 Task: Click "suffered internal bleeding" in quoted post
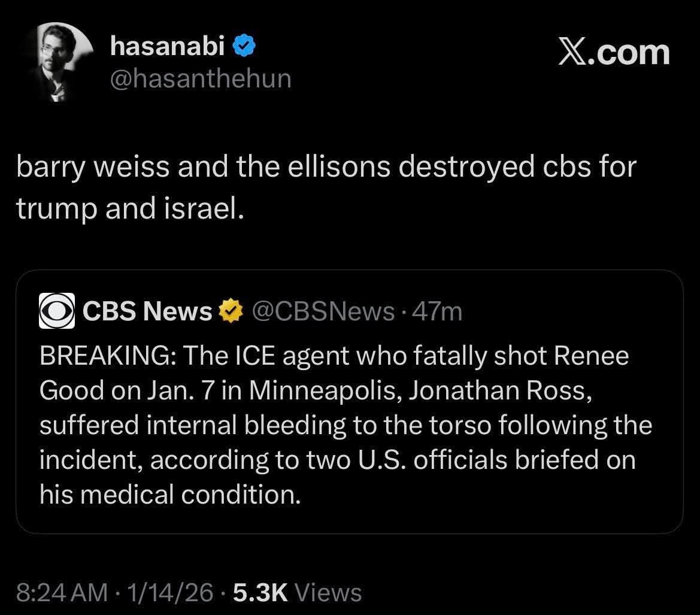coord(192,425)
